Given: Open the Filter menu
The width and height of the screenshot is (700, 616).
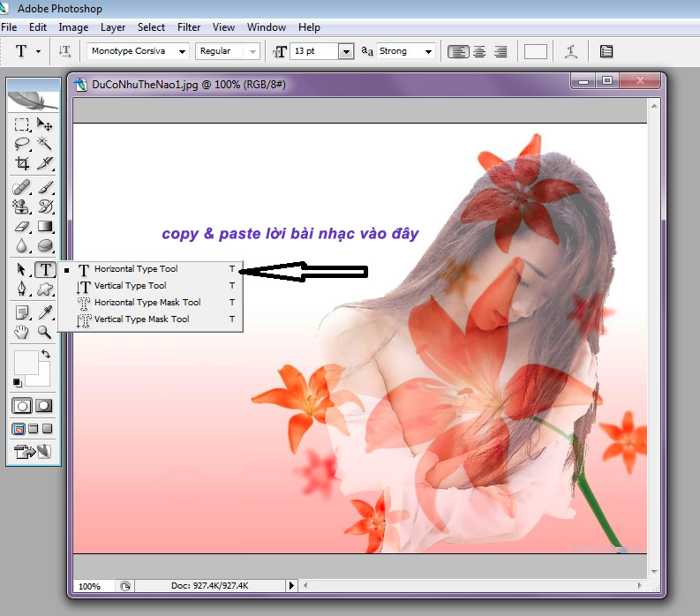Looking at the screenshot, I should click(189, 27).
